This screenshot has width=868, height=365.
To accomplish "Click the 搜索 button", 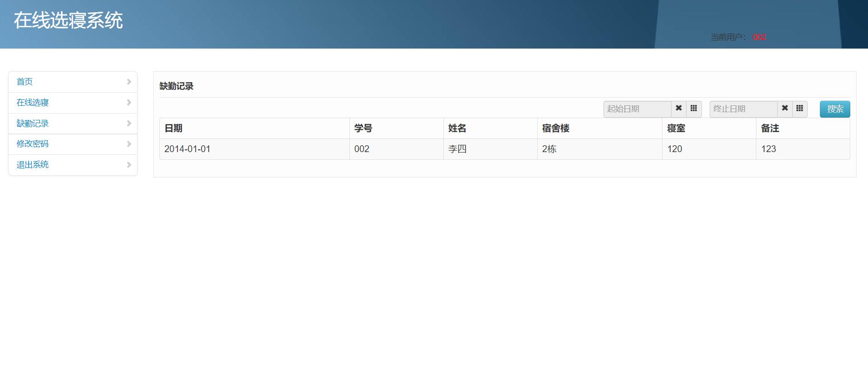I will [x=835, y=109].
